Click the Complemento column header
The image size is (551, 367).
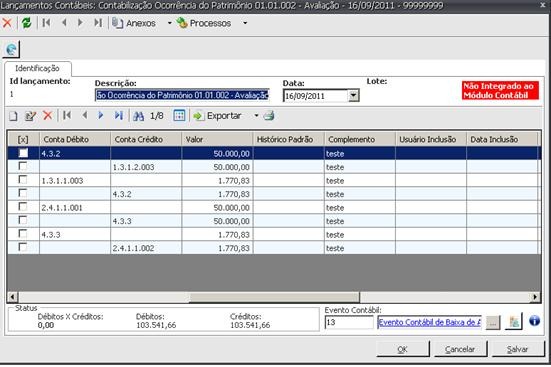click(360, 140)
